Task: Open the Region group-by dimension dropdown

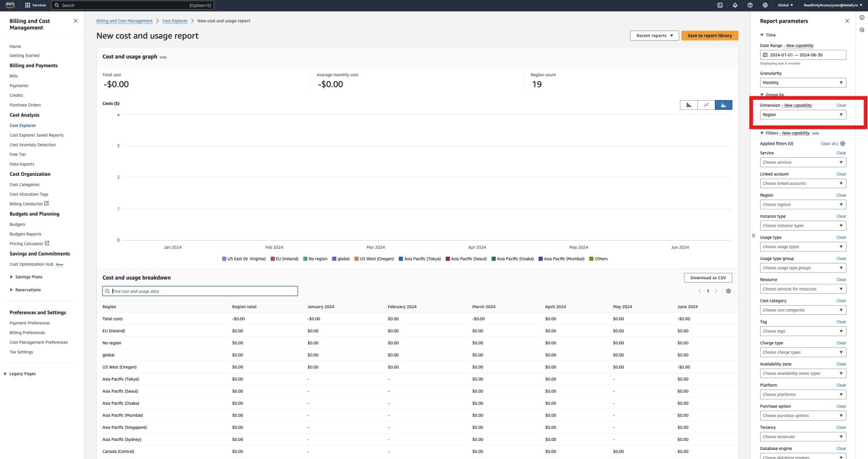Action: [x=802, y=114]
